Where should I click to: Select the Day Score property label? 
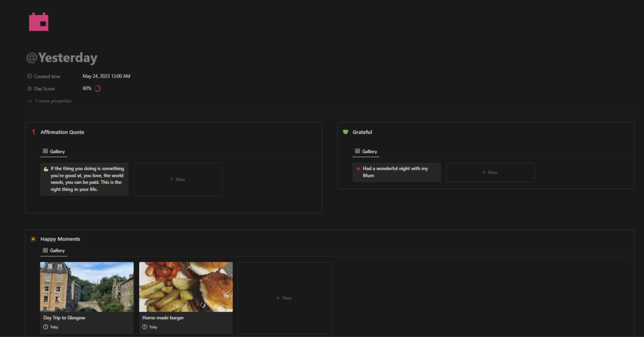pos(44,88)
